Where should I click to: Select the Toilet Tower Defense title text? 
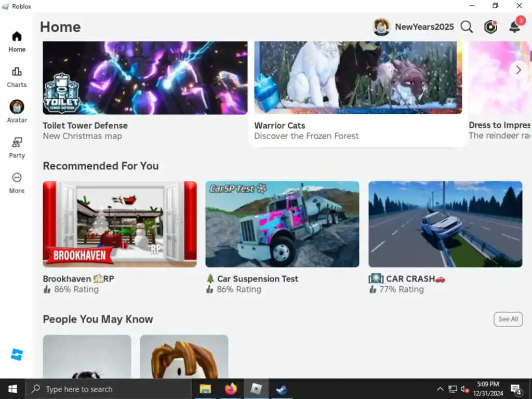[x=85, y=126]
